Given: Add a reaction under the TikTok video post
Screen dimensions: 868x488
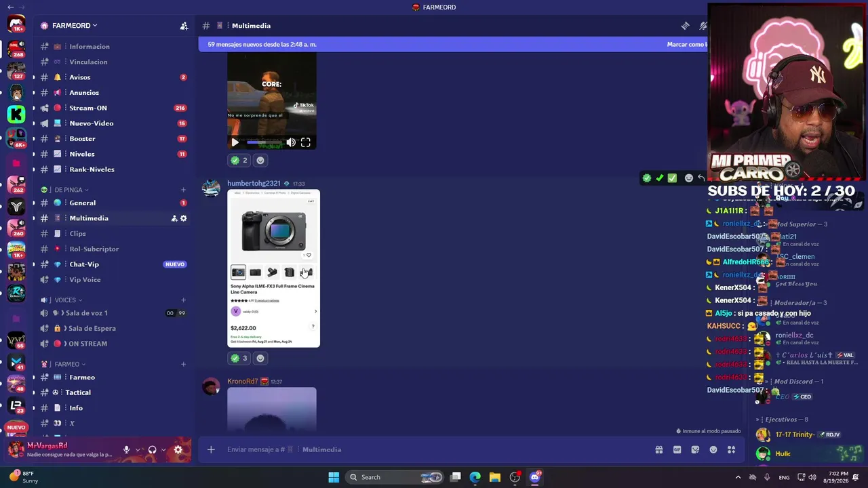Looking at the screenshot, I should pos(260,160).
